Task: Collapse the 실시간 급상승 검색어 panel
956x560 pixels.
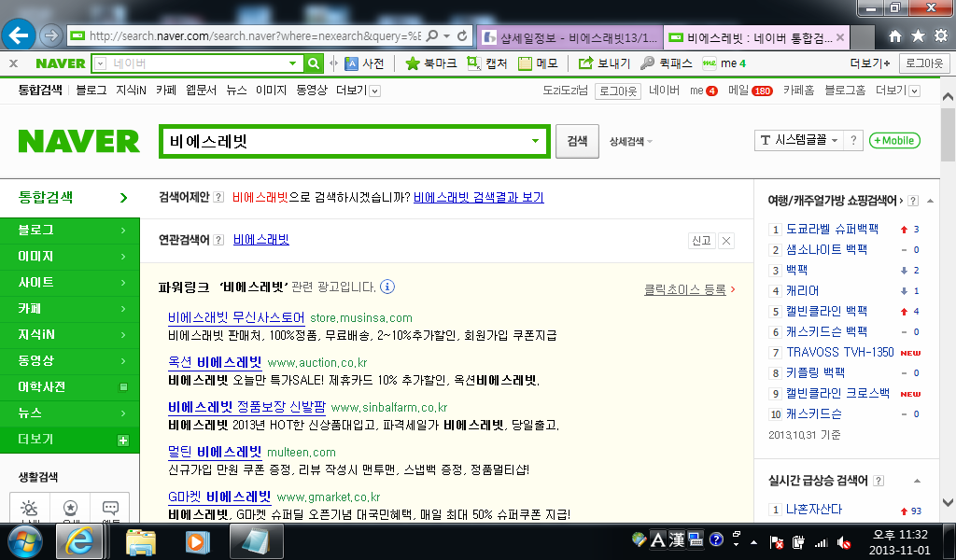Action: (x=917, y=481)
